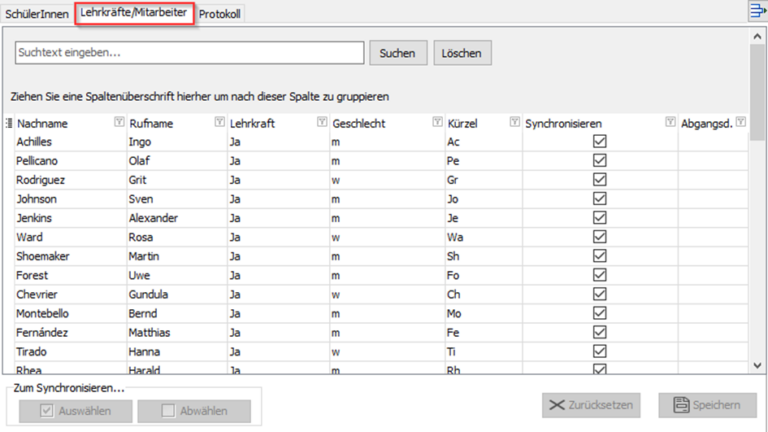Uncheck Synchronisieren for Achilles
This screenshot has height=432, width=768.
pyautogui.click(x=600, y=141)
